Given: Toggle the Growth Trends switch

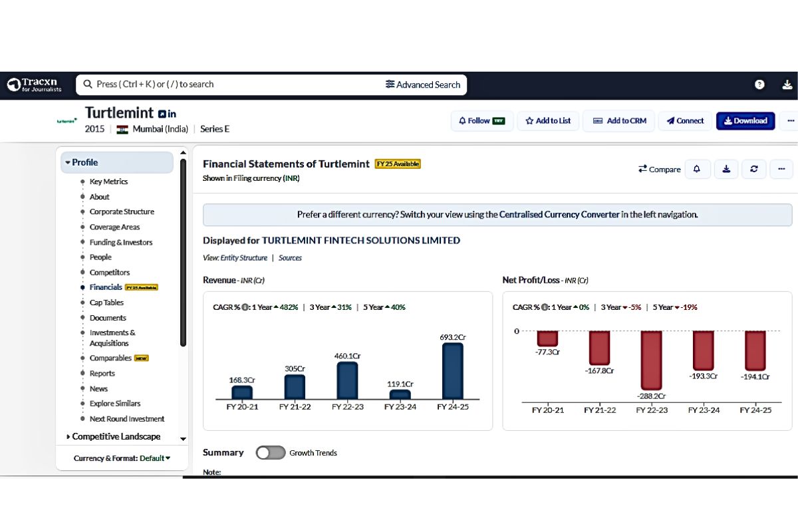Looking at the screenshot, I should point(271,453).
